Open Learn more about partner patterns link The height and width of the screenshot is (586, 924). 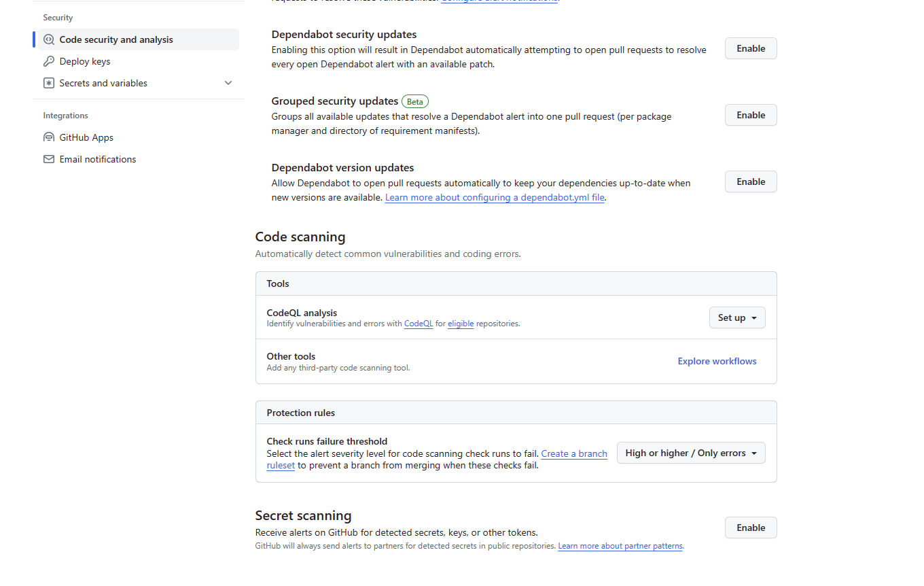coord(620,546)
